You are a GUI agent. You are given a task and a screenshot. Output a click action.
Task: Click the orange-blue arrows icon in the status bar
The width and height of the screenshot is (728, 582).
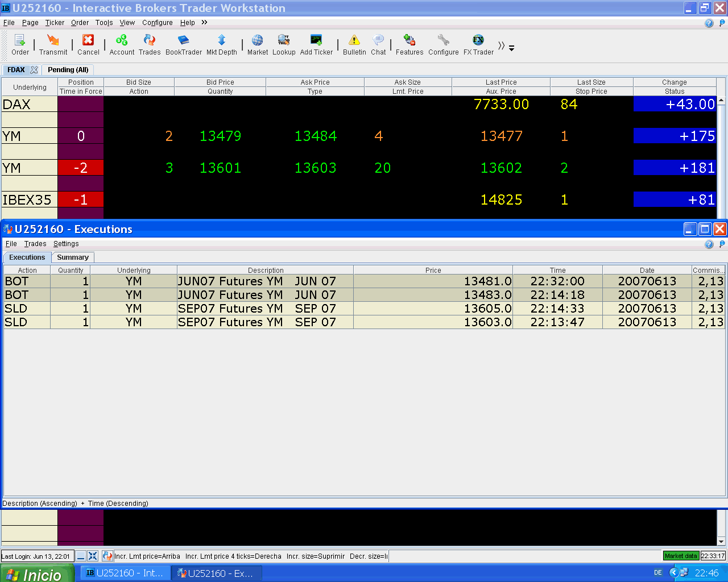point(107,556)
